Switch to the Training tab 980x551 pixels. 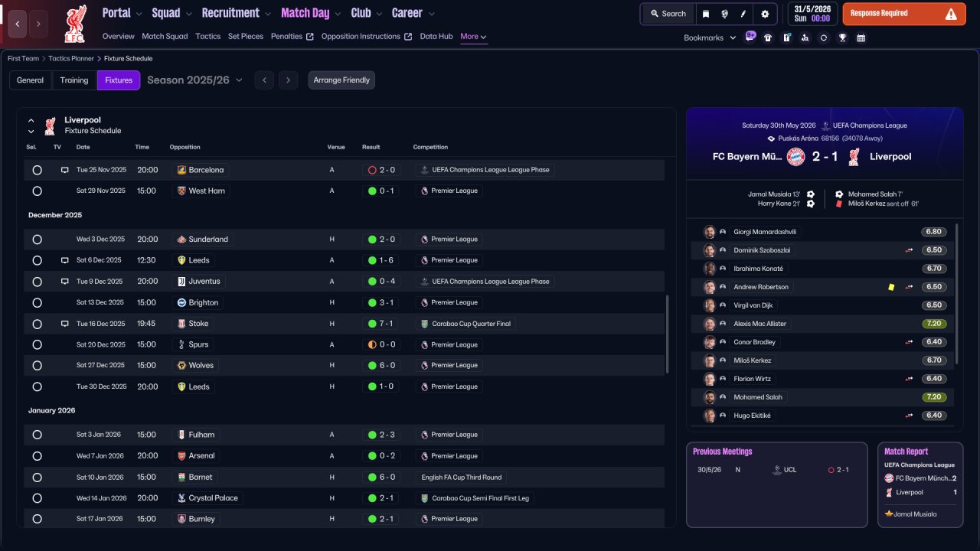click(x=74, y=80)
